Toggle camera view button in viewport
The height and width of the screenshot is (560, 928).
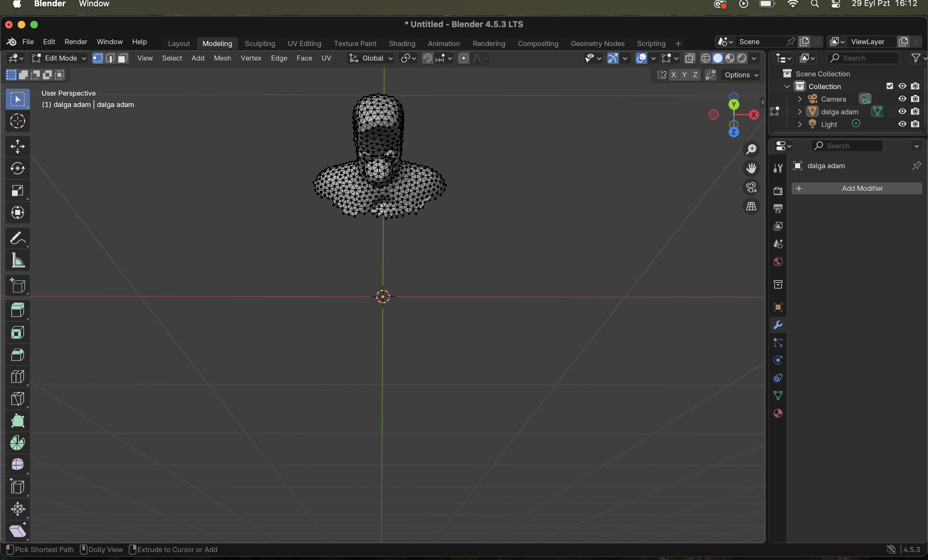(751, 187)
